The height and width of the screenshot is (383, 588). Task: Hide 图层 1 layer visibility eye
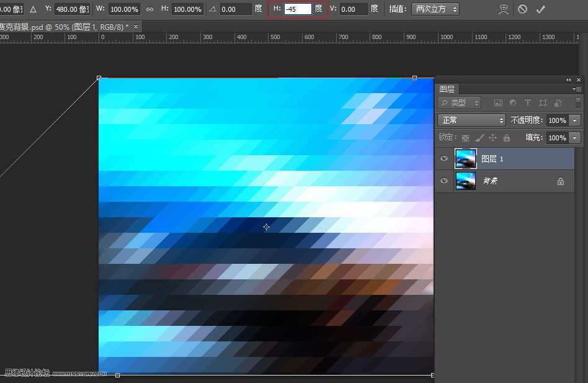pyautogui.click(x=444, y=158)
